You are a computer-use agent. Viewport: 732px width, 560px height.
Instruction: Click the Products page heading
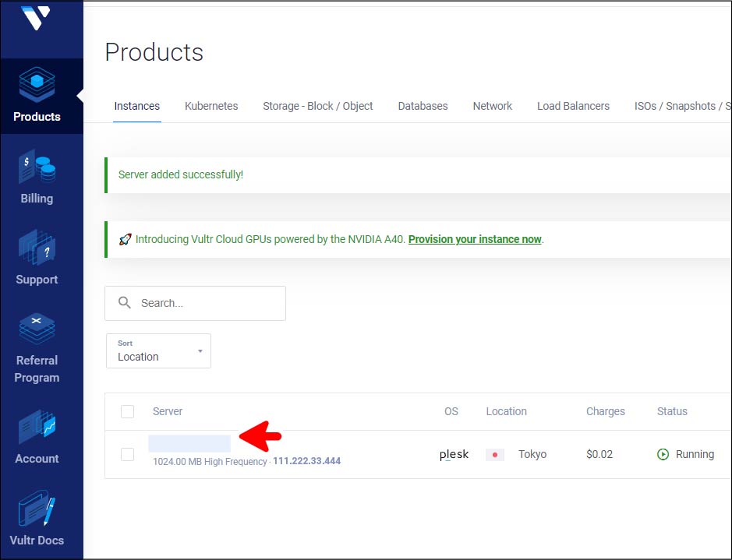(x=154, y=52)
